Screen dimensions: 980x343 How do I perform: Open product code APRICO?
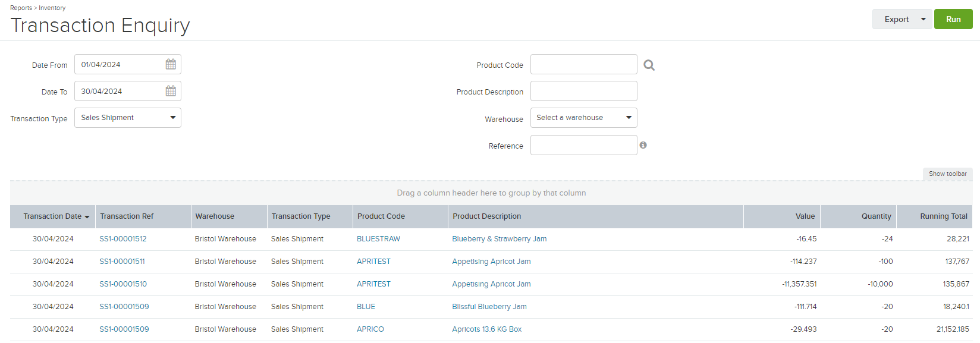point(370,329)
